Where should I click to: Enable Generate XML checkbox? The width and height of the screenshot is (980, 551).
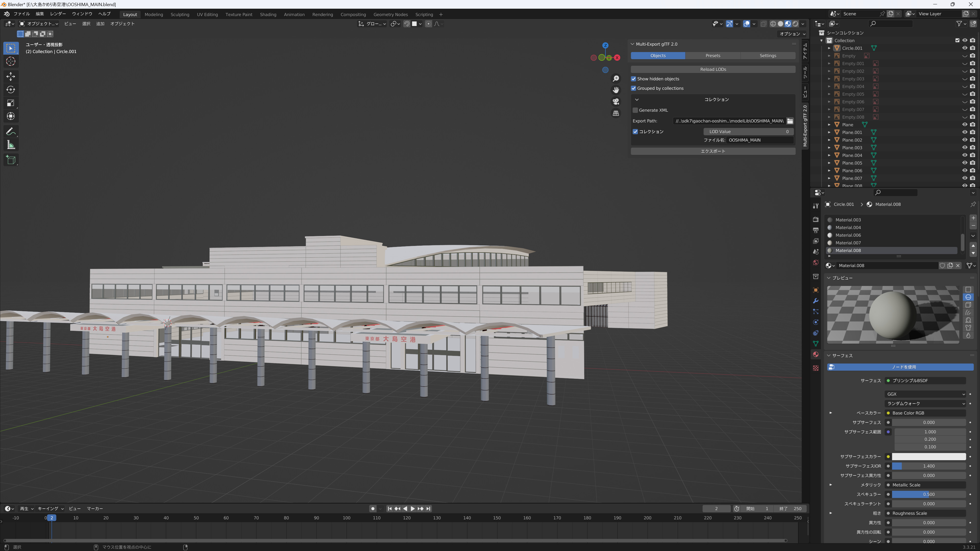click(x=635, y=110)
